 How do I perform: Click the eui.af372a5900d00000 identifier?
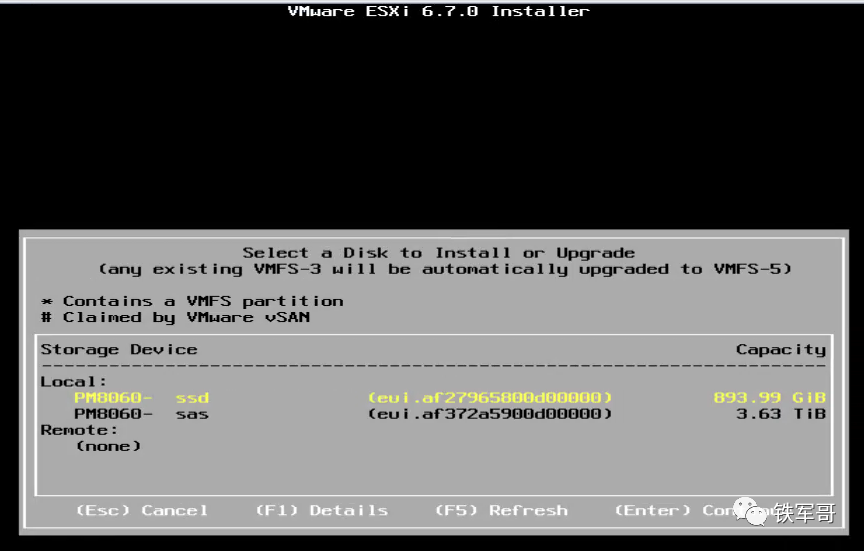click(490, 414)
